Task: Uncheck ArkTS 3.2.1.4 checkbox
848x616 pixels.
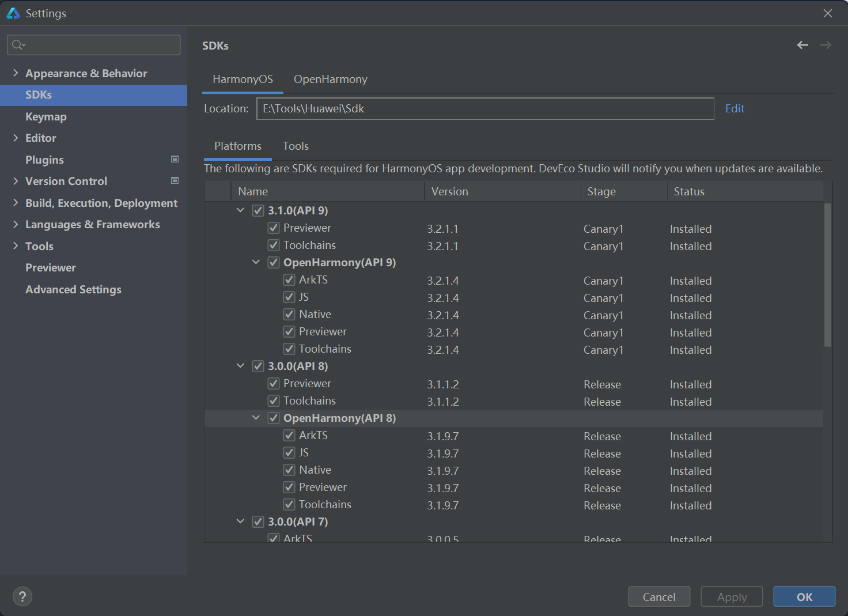Action: click(x=289, y=280)
